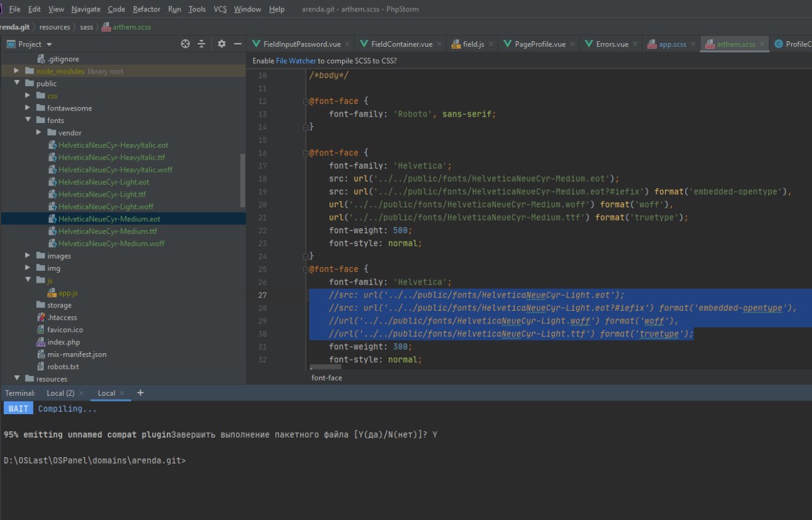The width and height of the screenshot is (812, 520).
Task: Open the Refactor menu
Action: coord(147,10)
